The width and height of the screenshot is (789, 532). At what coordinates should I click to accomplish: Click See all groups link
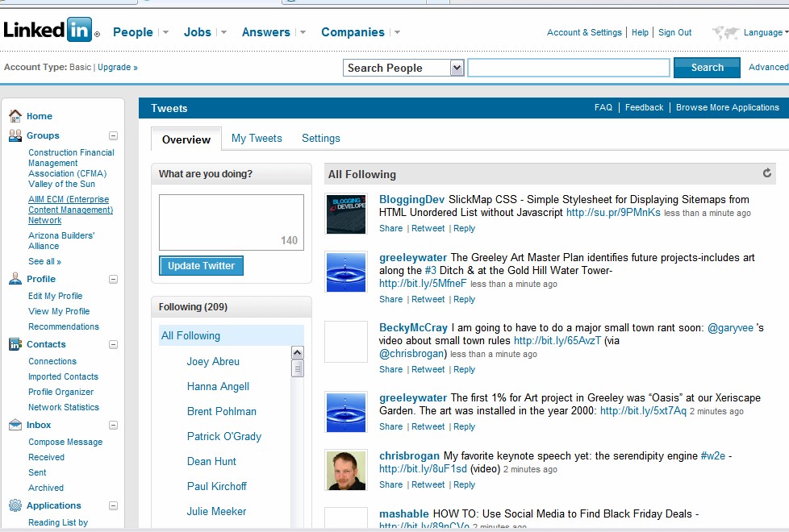tap(45, 261)
